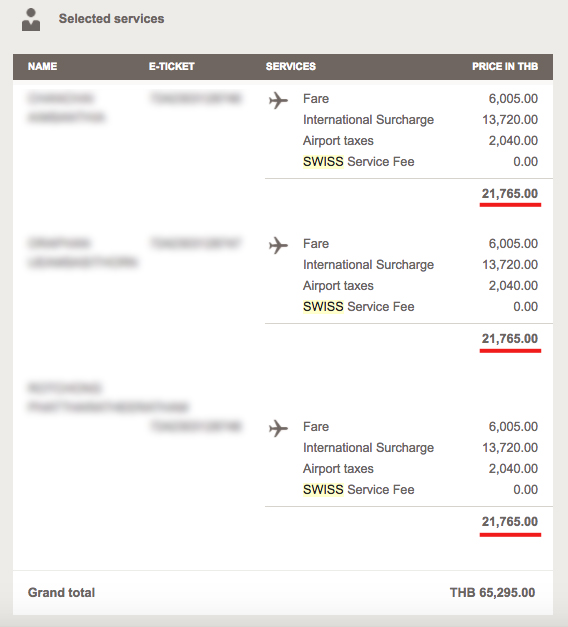Click the PRICE IN THB column header
Viewport: 568px width, 627px height.
pos(505,66)
